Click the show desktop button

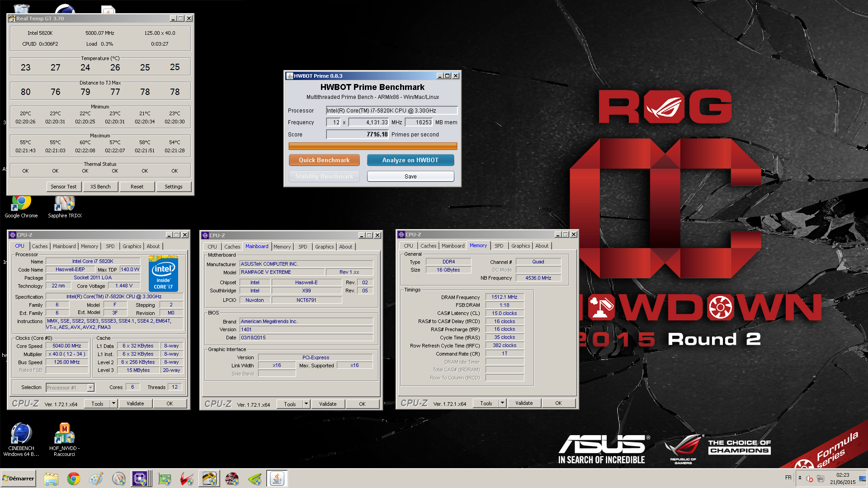pyautogui.click(x=863, y=479)
